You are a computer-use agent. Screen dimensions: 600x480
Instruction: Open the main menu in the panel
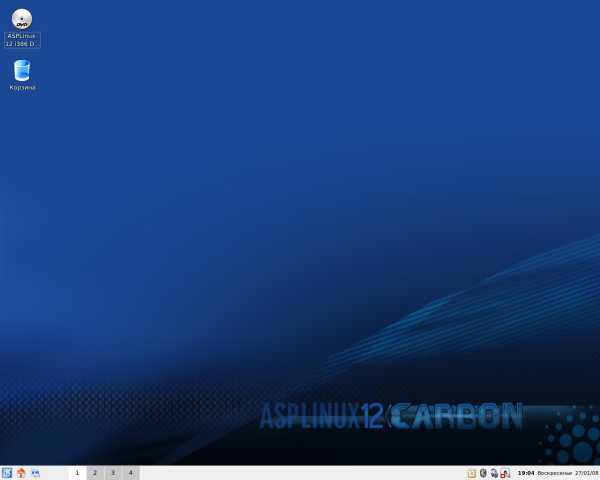7,473
